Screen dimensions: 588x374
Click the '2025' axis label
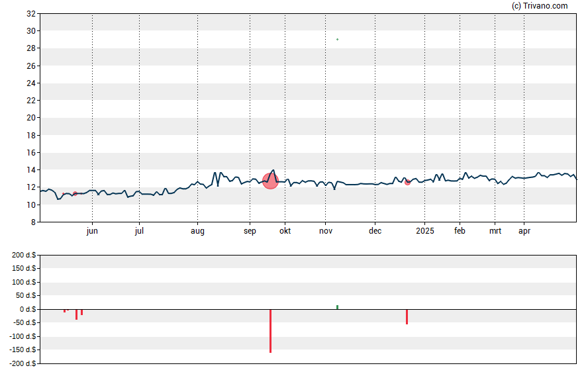[425, 231]
